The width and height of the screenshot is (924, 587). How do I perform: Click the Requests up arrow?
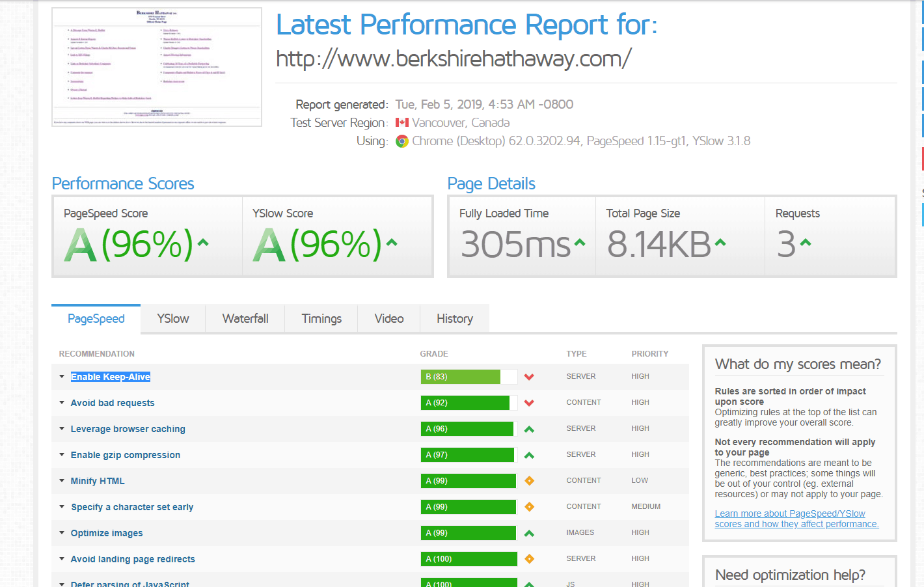pyautogui.click(x=806, y=243)
